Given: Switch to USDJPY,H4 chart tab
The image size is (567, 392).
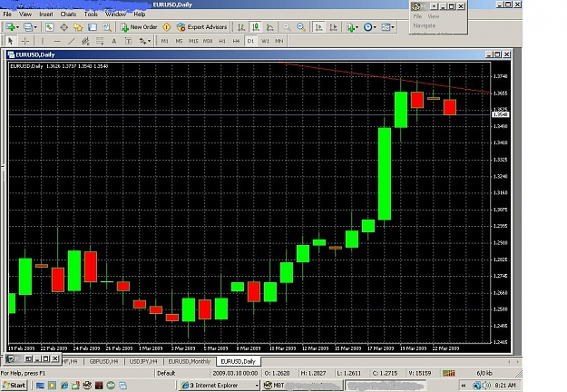Looking at the screenshot, I should pyautogui.click(x=143, y=361).
